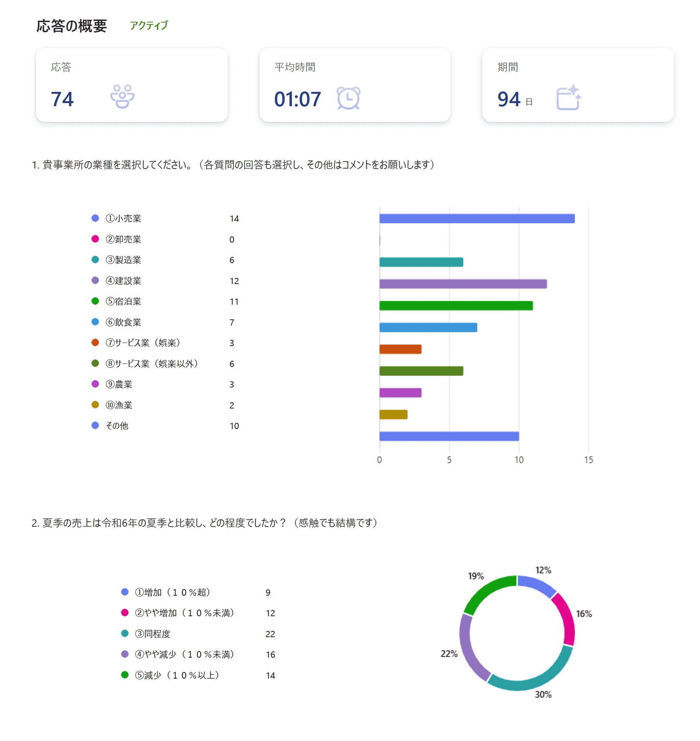Click the green dot beside ⑤宿泊業
The height and width of the screenshot is (741, 700).
pyautogui.click(x=95, y=301)
